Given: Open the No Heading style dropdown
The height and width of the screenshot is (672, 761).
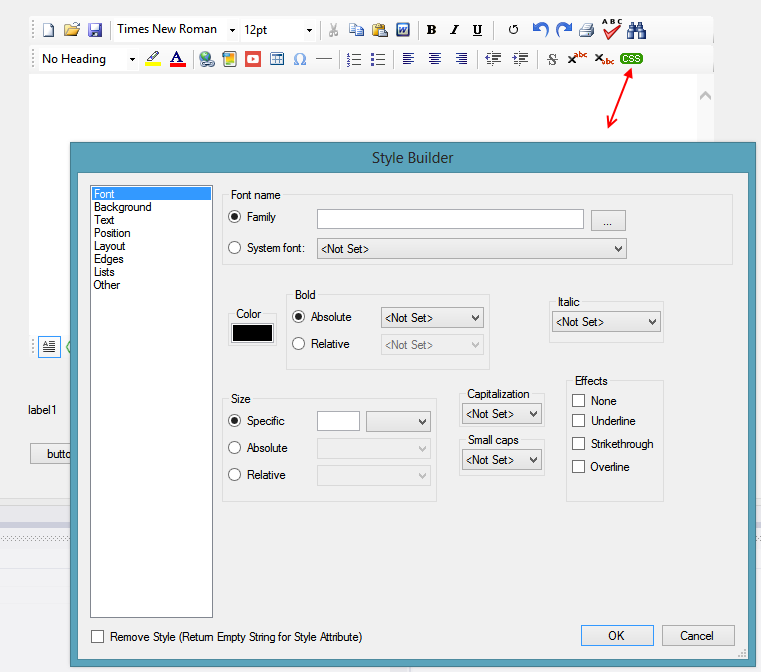Looking at the screenshot, I should 87,59.
